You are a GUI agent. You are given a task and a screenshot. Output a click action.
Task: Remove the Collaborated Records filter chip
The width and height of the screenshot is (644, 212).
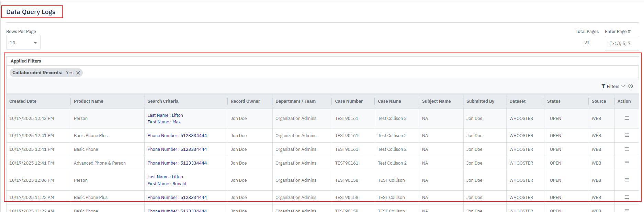(x=78, y=73)
